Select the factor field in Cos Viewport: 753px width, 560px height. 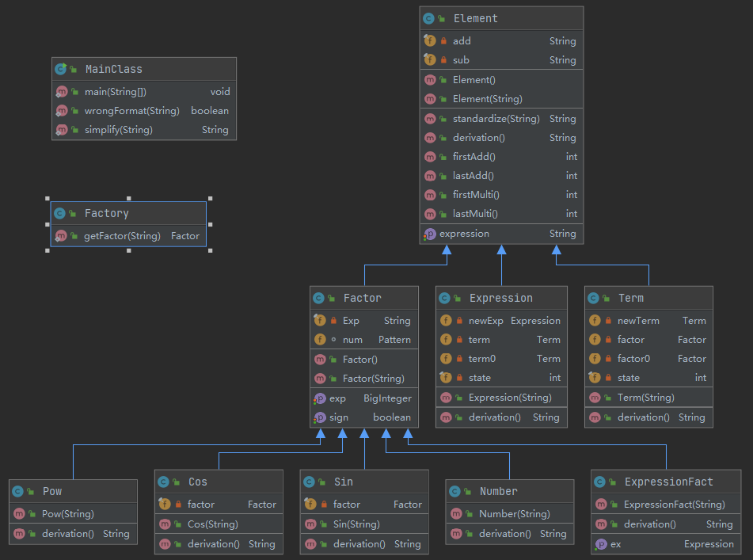point(219,505)
